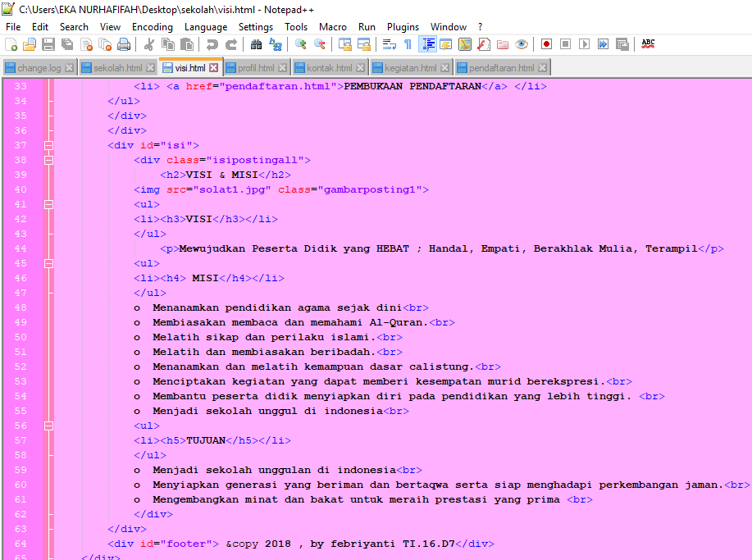
Task: Switch to the profil.html tab
Action: point(257,67)
